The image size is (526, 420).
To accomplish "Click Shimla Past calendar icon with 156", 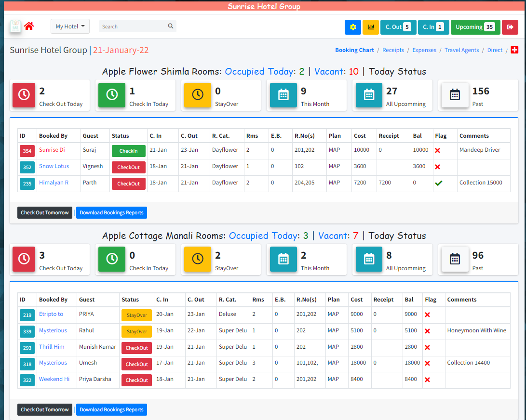I will pyautogui.click(x=455, y=95).
